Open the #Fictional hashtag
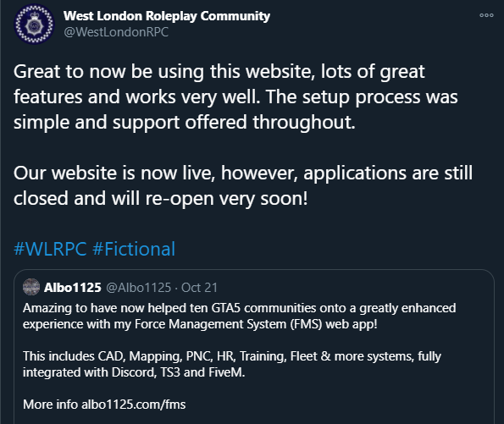The height and width of the screenshot is (424, 504). click(x=134, y=249)
